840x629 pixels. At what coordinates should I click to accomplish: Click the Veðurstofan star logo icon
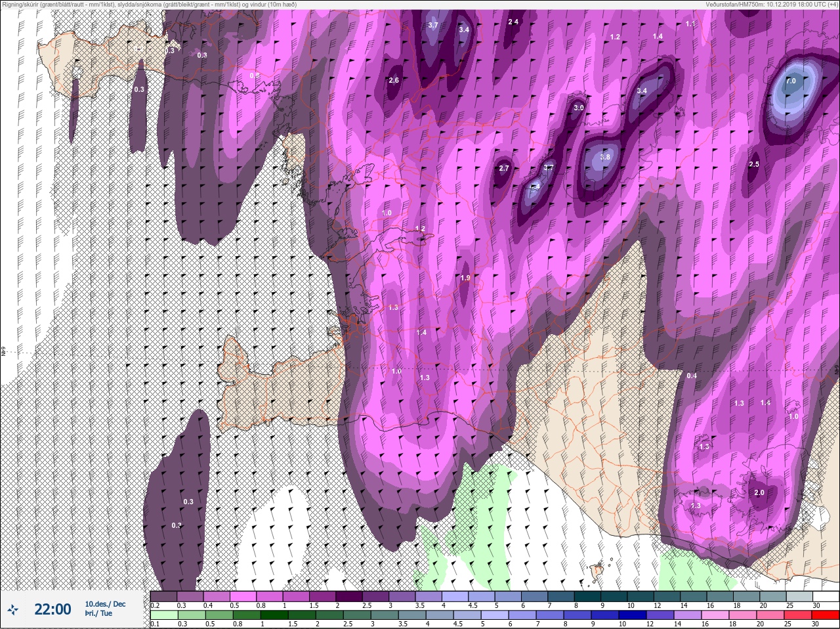tap(12, 610)
